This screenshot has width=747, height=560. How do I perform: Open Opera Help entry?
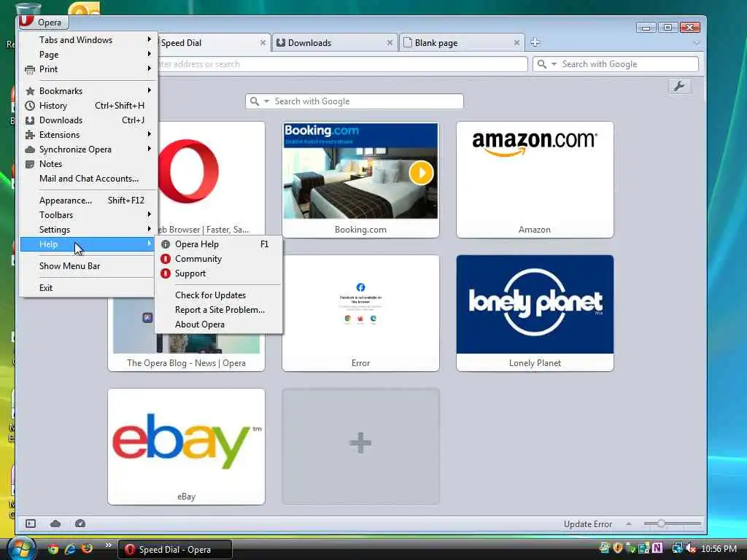click(219, 244)
